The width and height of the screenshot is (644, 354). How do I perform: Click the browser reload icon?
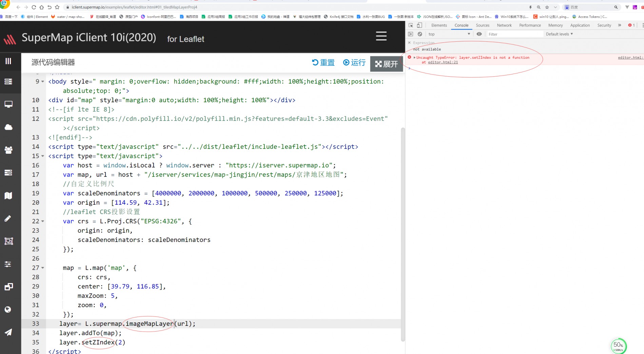coord(34,7)
